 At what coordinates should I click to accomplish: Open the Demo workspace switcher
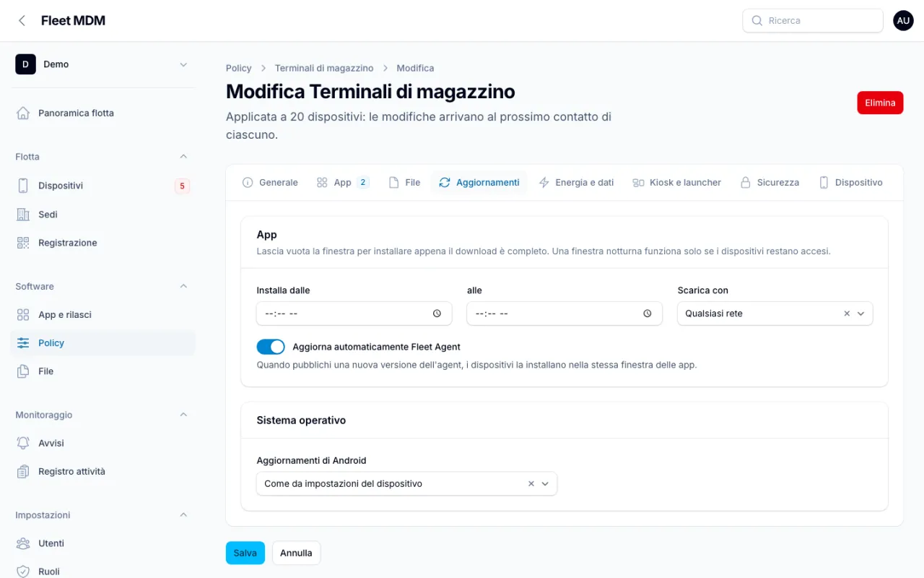click(103, 64)
